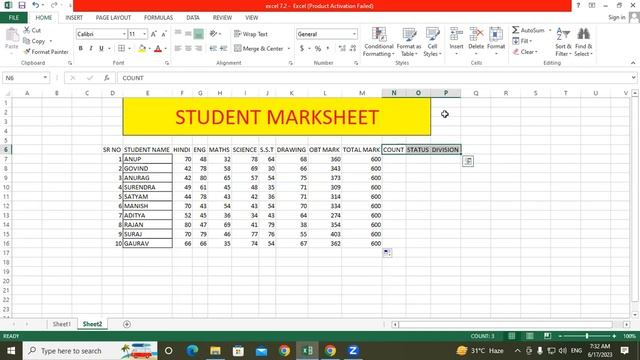Viewport: 640px width, 360px height.
Task: Click the Merge & Center button
Action: 259,49
